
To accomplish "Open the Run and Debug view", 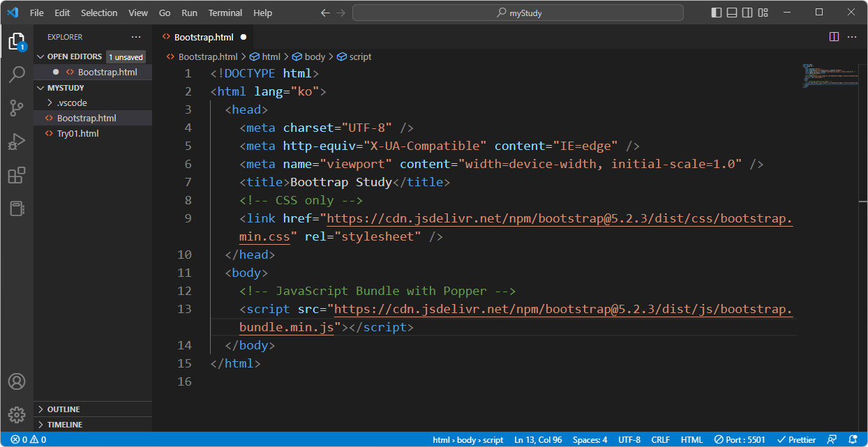I will pyautogui.click(x=17, y=142).
